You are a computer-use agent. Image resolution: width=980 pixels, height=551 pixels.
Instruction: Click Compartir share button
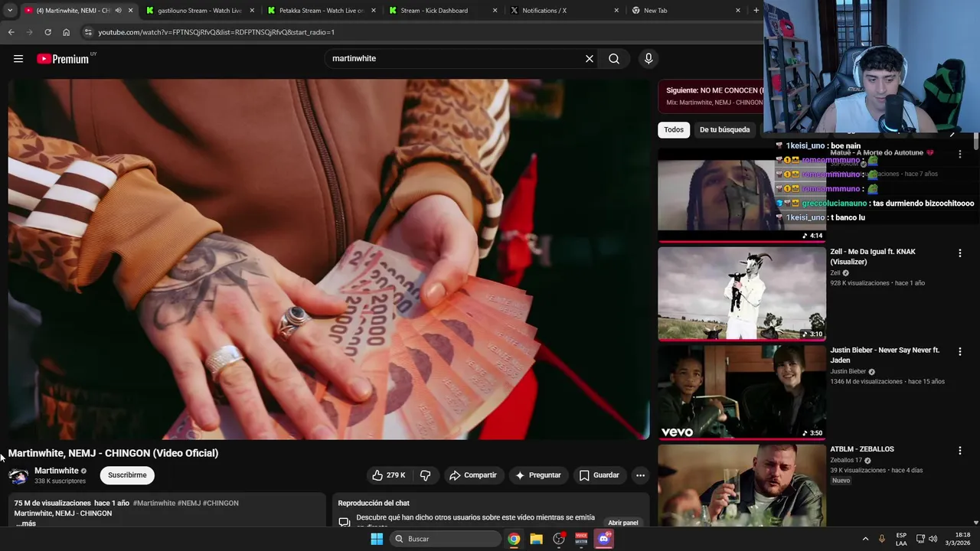(x=473, y=475)
